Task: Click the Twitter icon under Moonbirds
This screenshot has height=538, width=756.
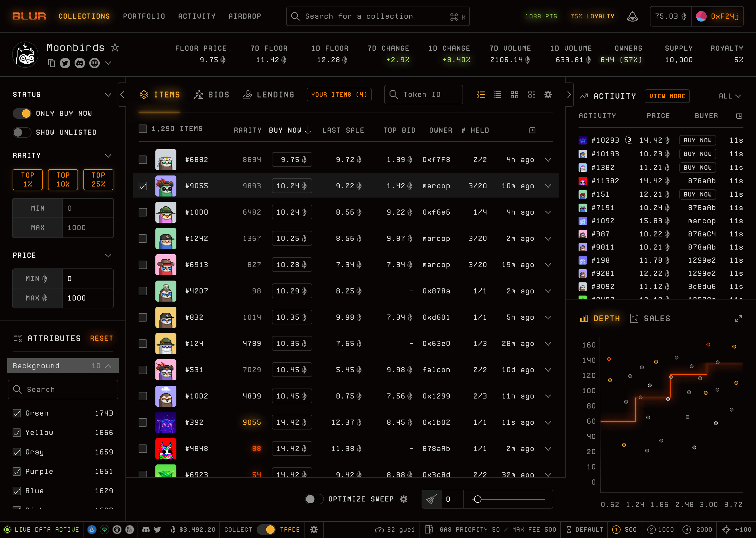Action: coord(65,63)
